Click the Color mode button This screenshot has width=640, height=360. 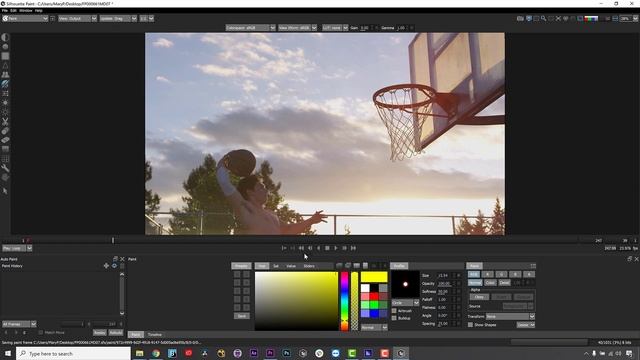(490, 282)
